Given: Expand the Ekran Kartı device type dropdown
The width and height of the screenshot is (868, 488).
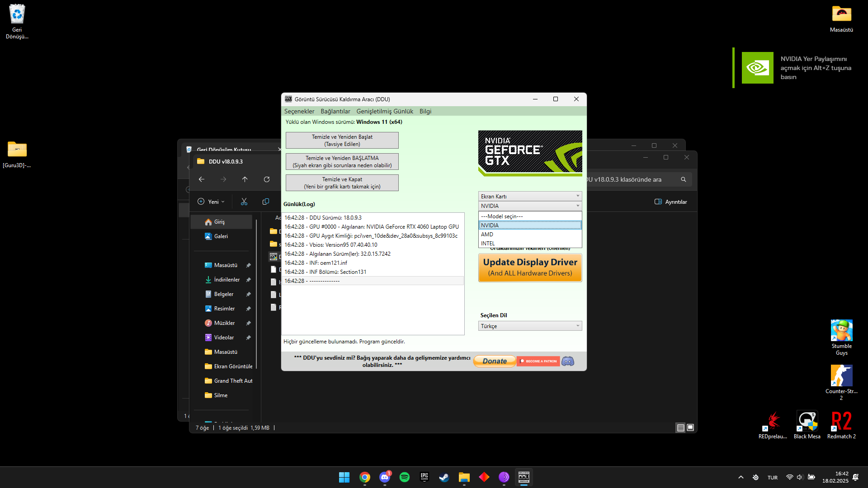Looking at the screenshot, I should [530, 196].
